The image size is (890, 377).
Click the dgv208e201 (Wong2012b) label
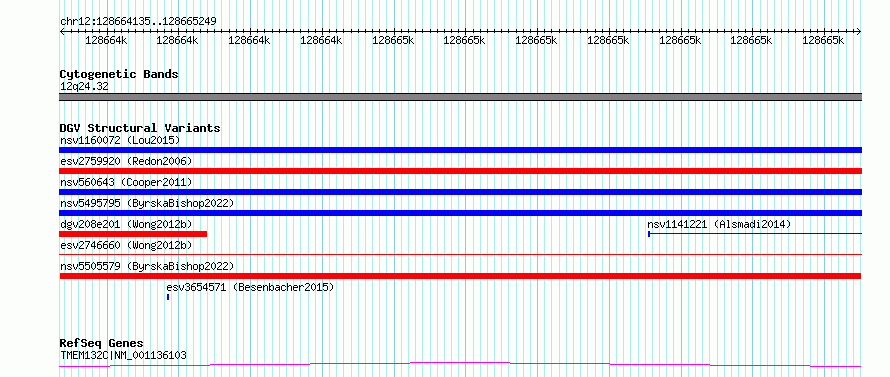126,224
